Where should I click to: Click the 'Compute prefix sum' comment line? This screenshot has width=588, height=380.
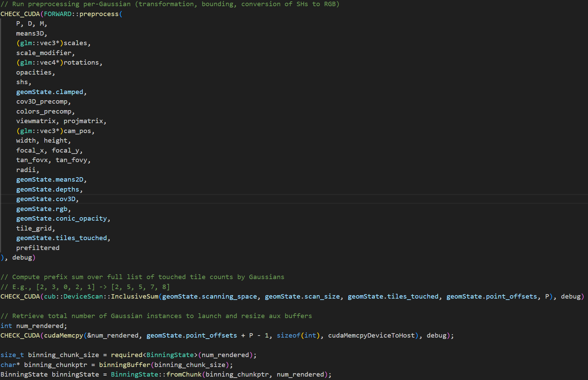point(143,277)
